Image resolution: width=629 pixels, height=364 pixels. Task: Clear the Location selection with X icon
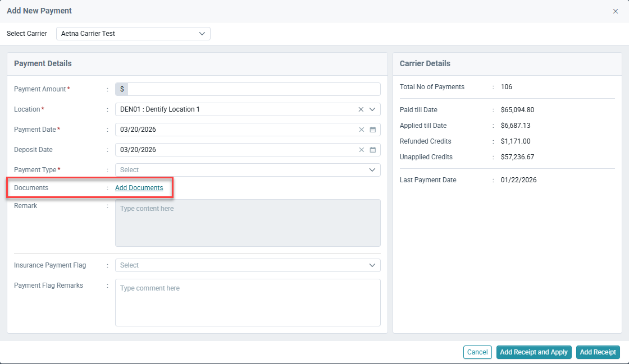(x=361, y=109)
